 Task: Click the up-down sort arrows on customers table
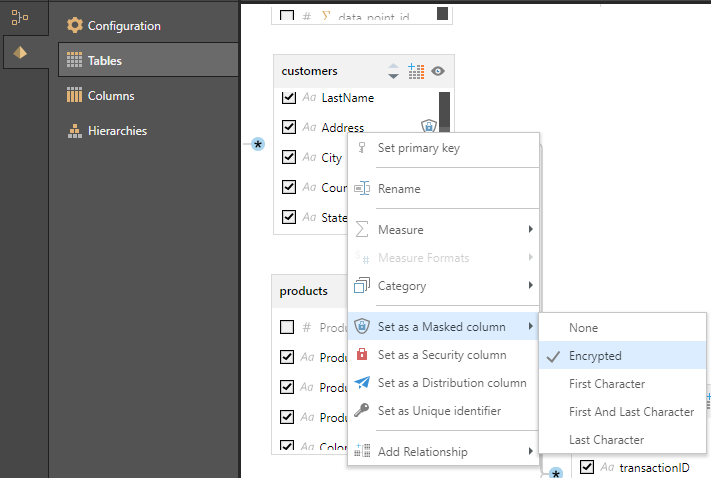coord(393,71)
